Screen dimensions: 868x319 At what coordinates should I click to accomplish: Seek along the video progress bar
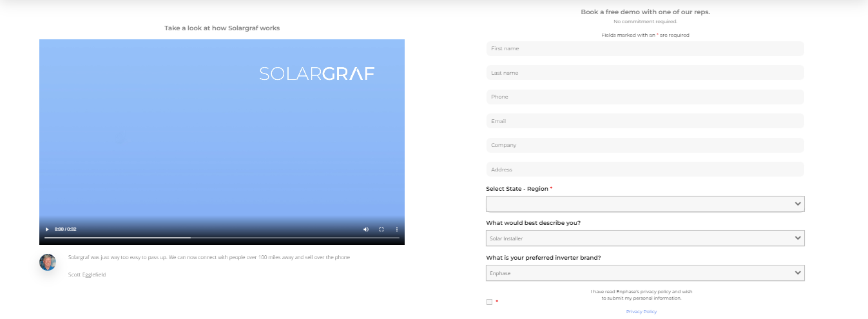coord(222,238)
